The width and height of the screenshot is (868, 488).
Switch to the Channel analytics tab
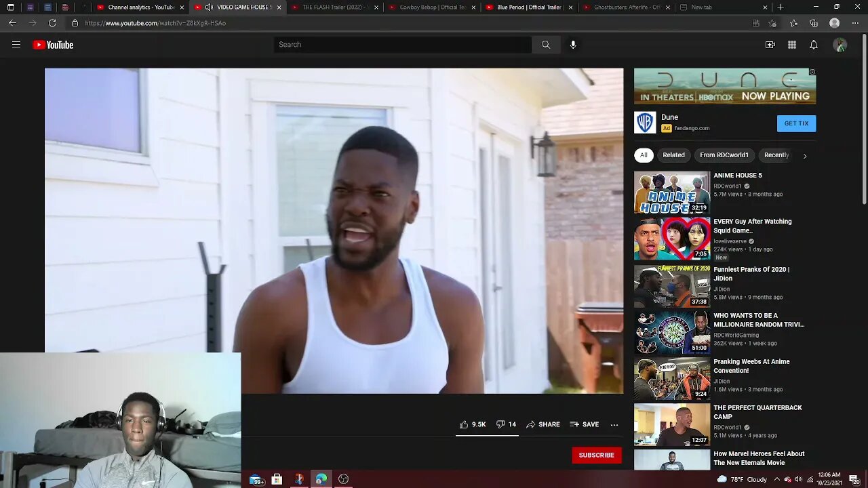(141, 7)
